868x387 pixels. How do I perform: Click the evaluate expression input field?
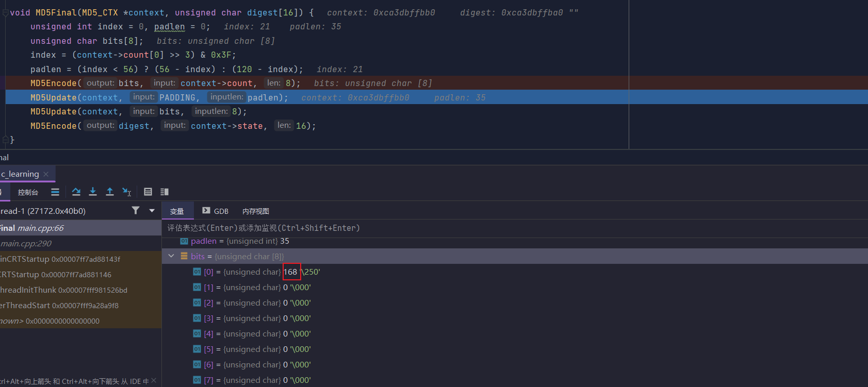[464, 228]
